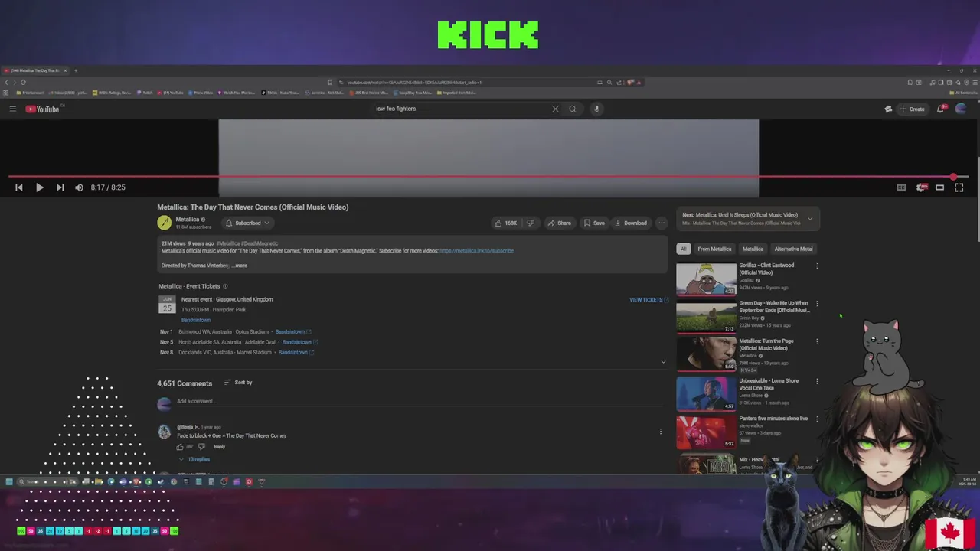Select From Metallica filter chip
This screenshot has width=980, height=551.
point(714,249)
